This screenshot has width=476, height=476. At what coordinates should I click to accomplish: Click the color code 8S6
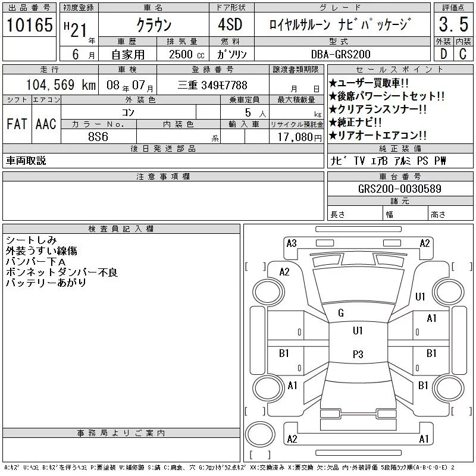(x=98, y=137)
